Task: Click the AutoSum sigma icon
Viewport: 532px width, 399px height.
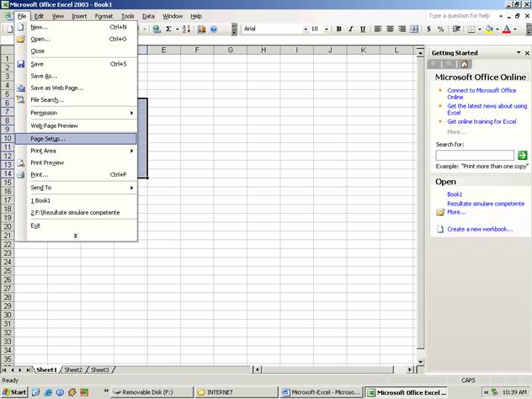Action: [168, 29]
